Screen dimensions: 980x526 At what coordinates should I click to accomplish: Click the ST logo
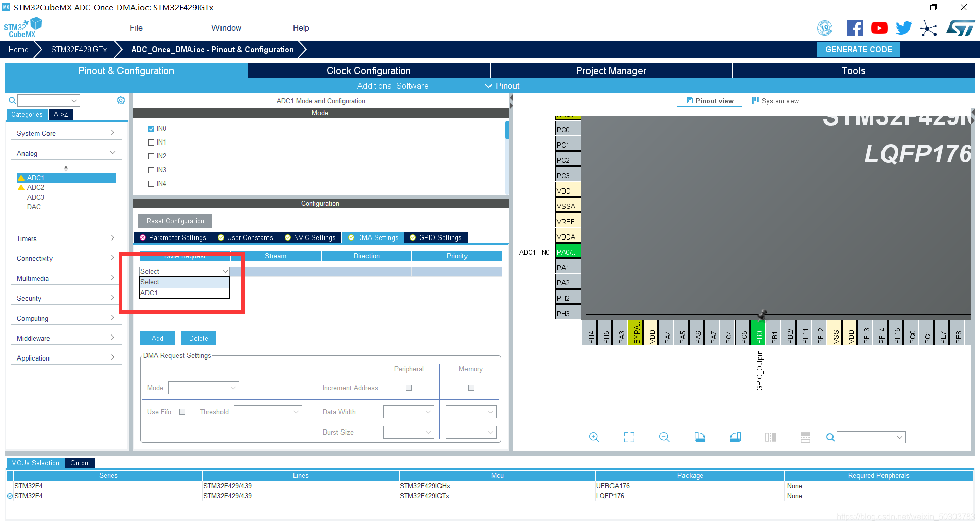(961, 28)
